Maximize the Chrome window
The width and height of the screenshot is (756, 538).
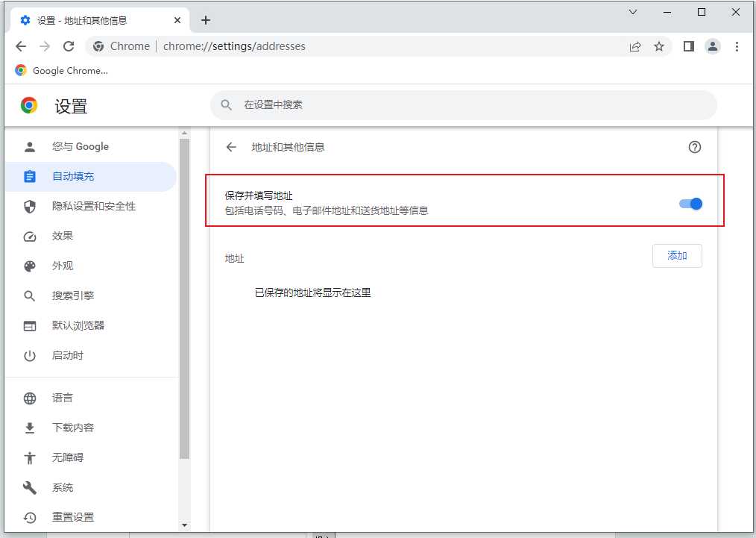pos(702,12)
